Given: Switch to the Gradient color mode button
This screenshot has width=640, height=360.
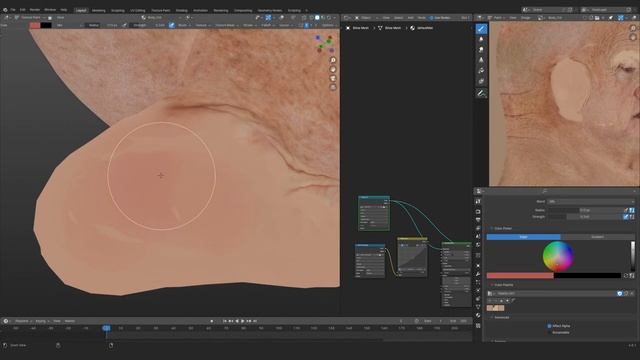Looking at the screenshot, I should [598, 237].
